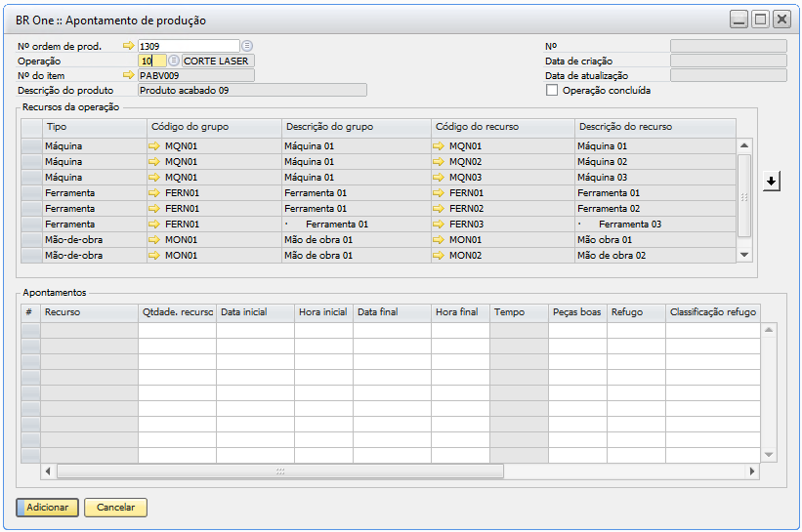Open resource link arrow for MQN01 resource code
This screenshot has width=802, height=532.
(x=439, y=146)
